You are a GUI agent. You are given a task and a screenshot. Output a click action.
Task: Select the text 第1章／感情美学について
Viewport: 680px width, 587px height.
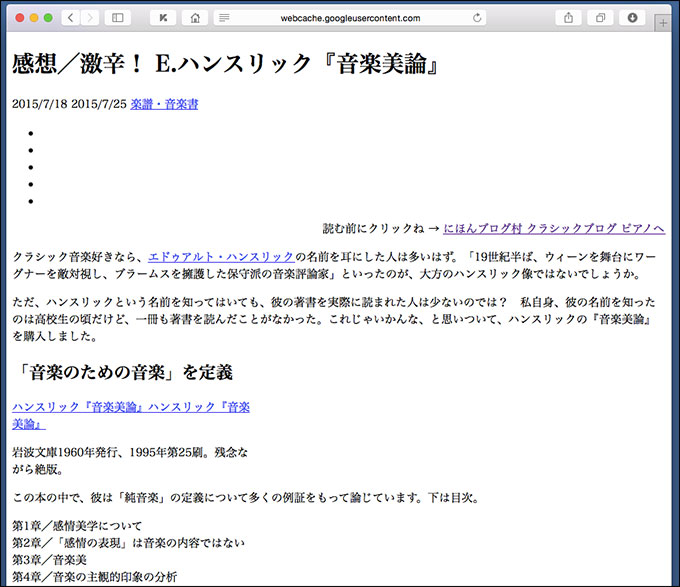pyautogui.click(x=77, y=526)
